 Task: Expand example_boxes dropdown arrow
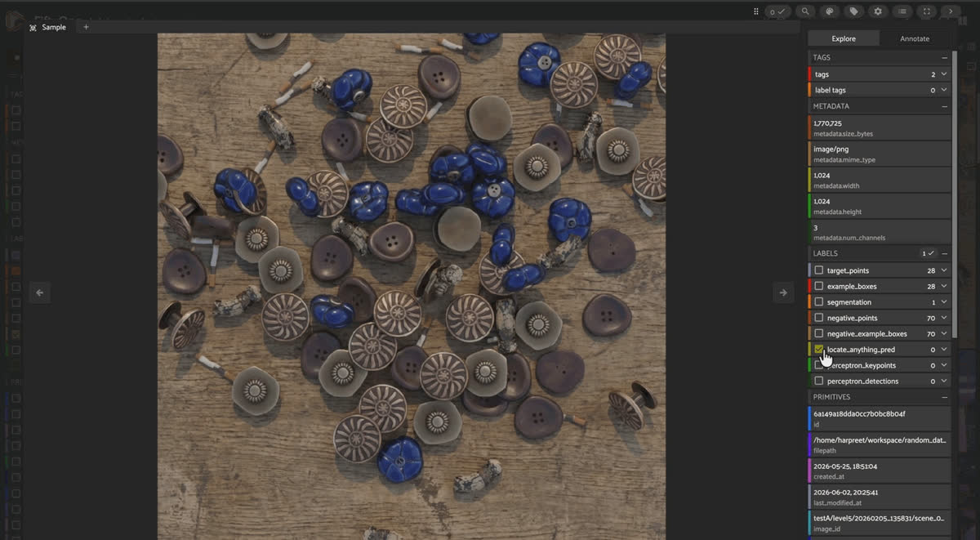tap(944, 287)
